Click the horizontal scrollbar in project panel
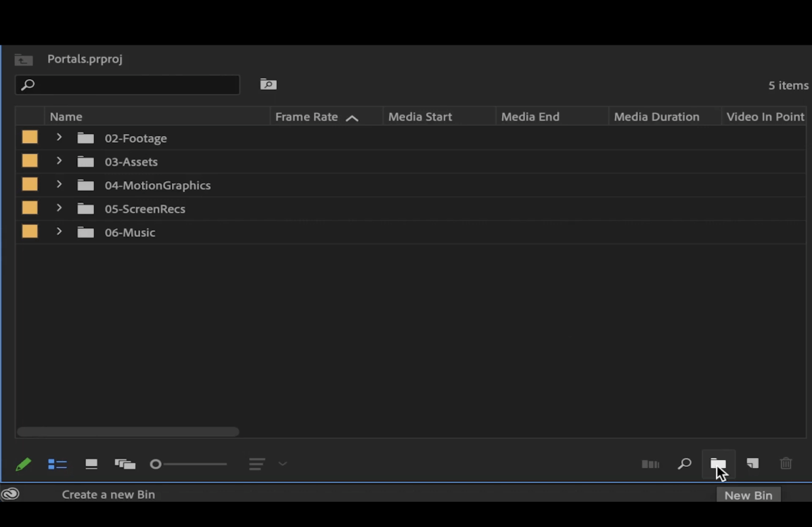This screenshot has width=812, height=527. (128, 432)
